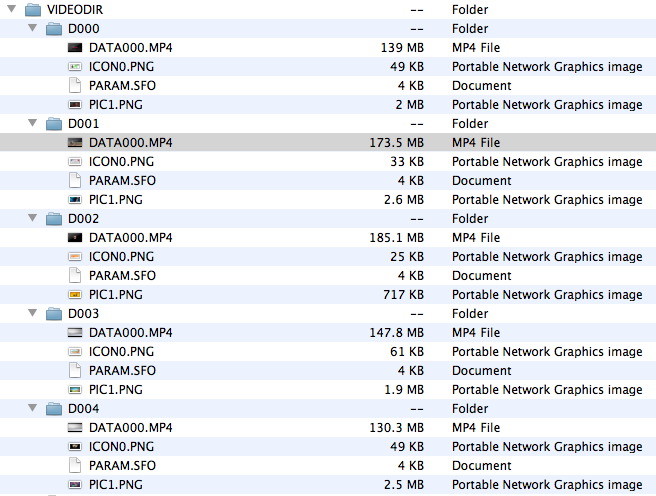This screenshot has width=656, height=496.
Task: Select PIC1.PNG file name in D004
Action: 115,484
